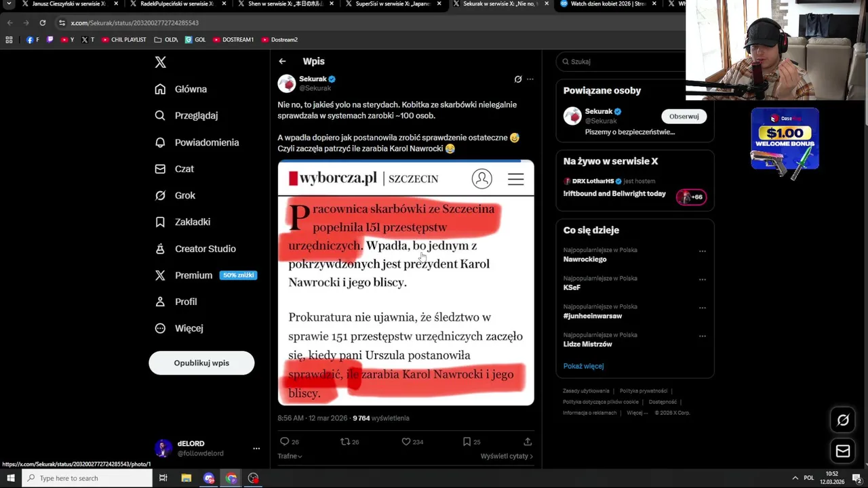Open Przeglądaj explore page
The width and height of the screenshot is (868, 488).
point(186,115)
